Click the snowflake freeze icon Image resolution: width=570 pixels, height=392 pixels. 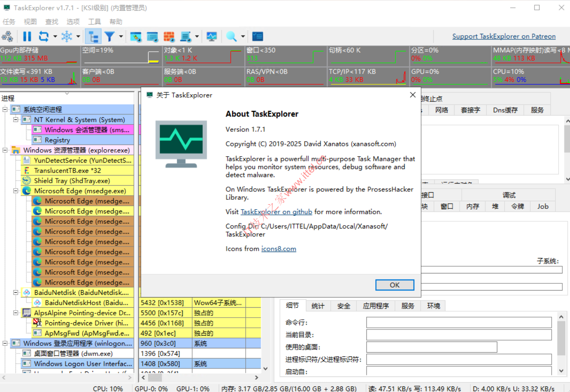[67, 37]
